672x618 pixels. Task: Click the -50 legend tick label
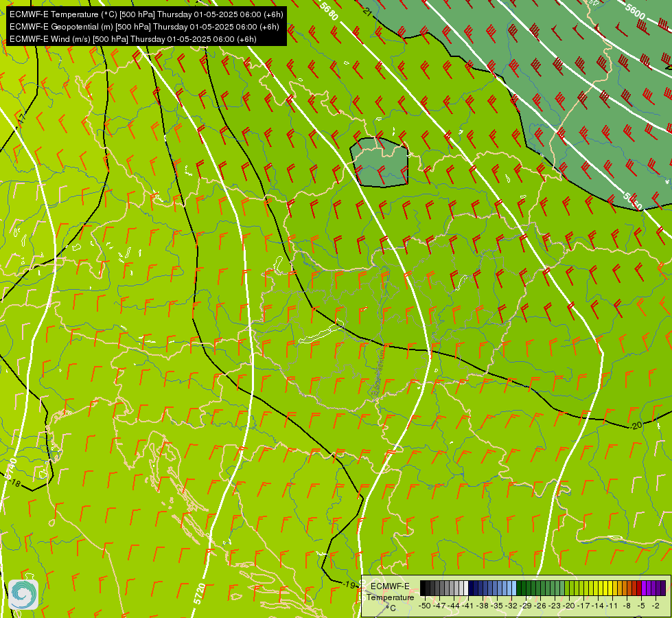(425, 606)
